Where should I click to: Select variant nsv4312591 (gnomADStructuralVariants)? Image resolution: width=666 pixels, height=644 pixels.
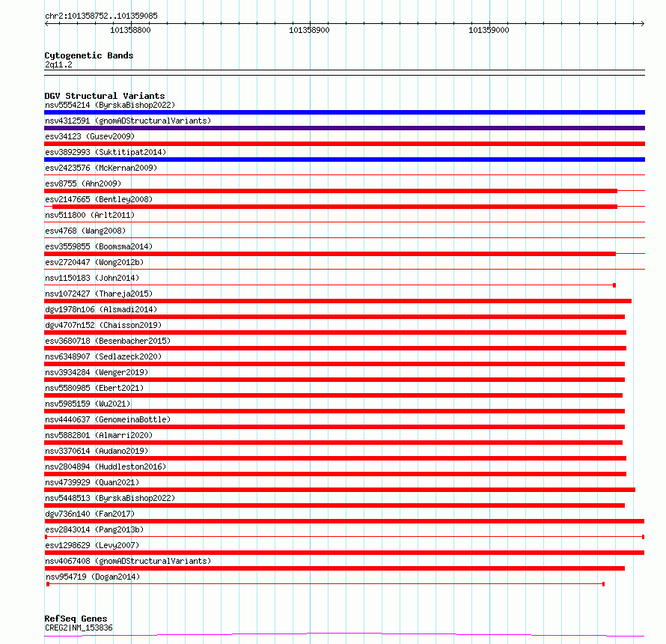click(x=128, y=121)
